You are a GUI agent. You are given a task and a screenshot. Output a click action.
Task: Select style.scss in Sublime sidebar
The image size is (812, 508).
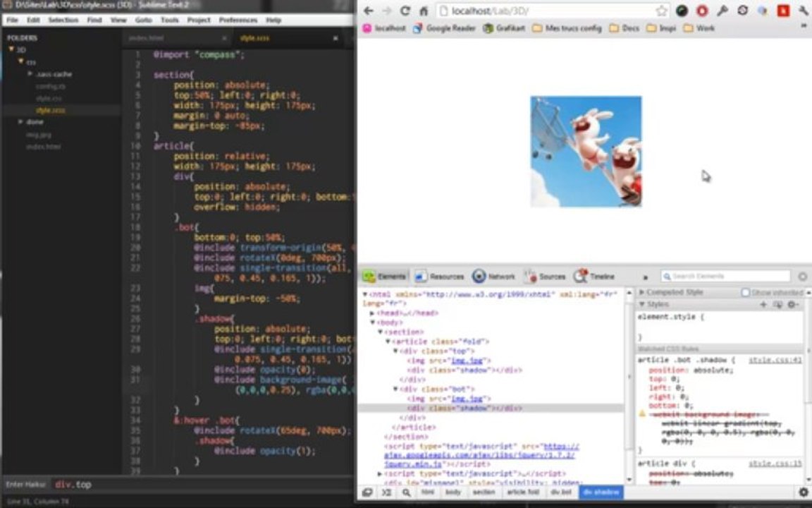(50, 110)
